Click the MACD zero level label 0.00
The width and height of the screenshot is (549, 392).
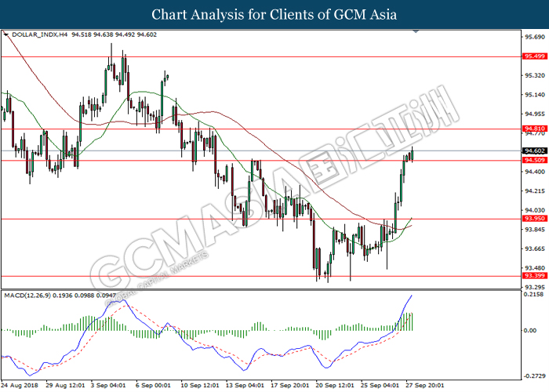point(530,330)
